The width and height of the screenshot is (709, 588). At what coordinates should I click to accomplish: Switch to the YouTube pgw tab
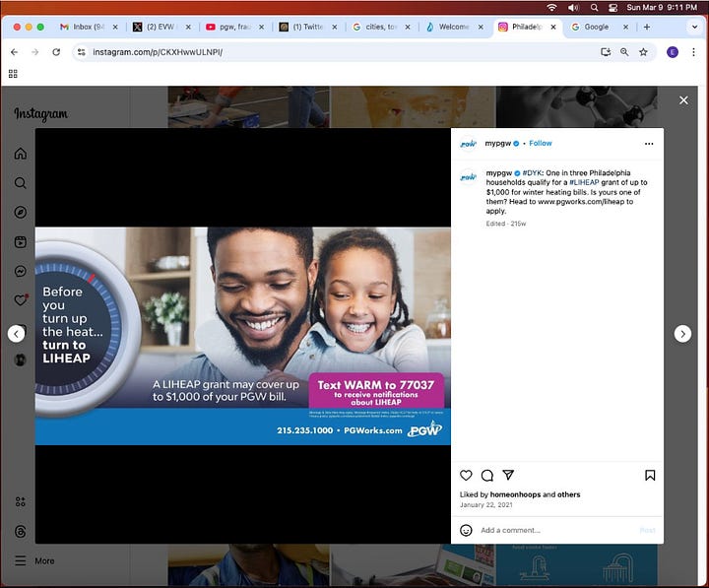[234, 28]
